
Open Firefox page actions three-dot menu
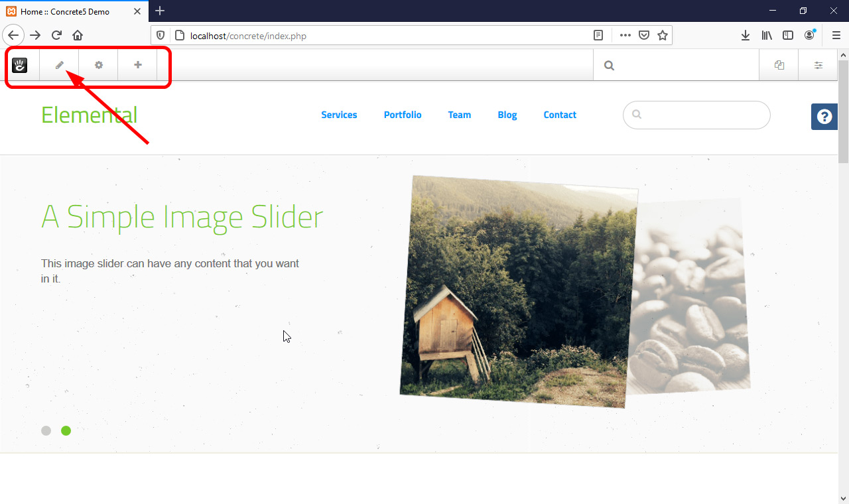625,36
